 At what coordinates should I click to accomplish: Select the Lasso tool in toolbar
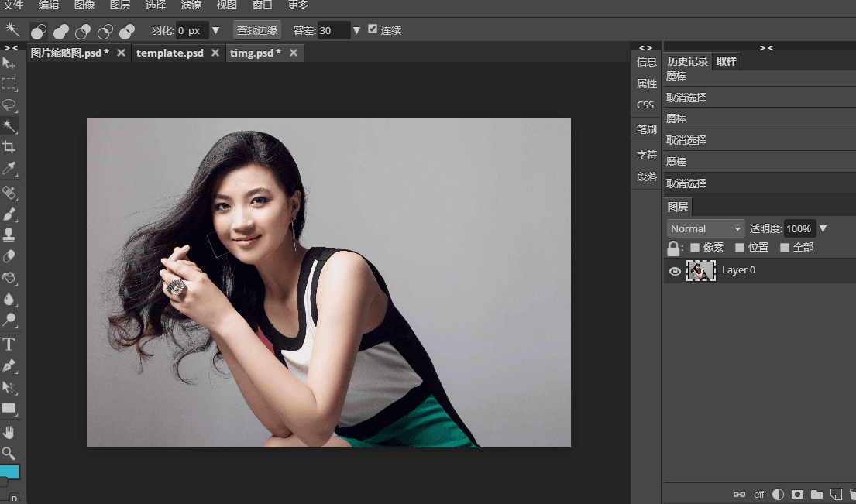(x=9, y=105)
